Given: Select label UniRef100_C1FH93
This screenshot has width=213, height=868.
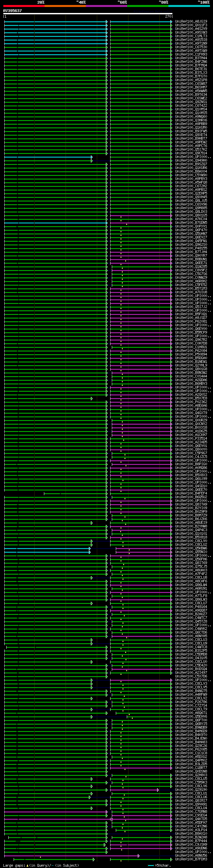Looking at the screenshot, I should (x=191, y=54).
